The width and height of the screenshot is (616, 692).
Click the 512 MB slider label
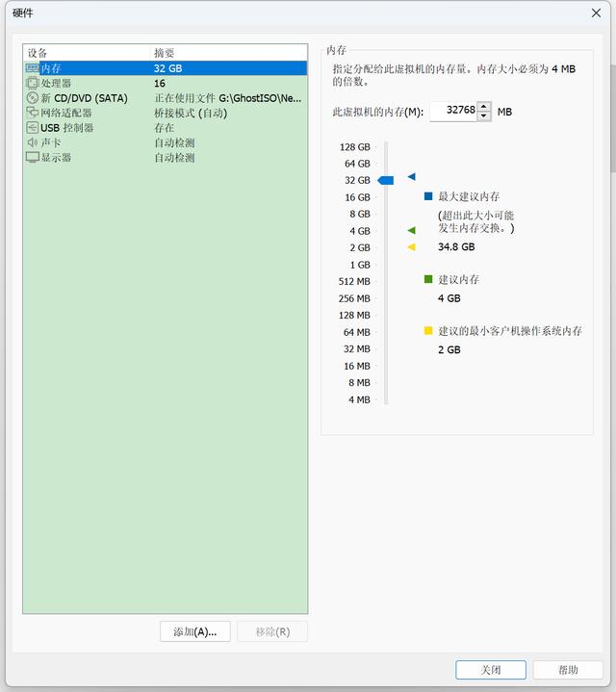354,282
